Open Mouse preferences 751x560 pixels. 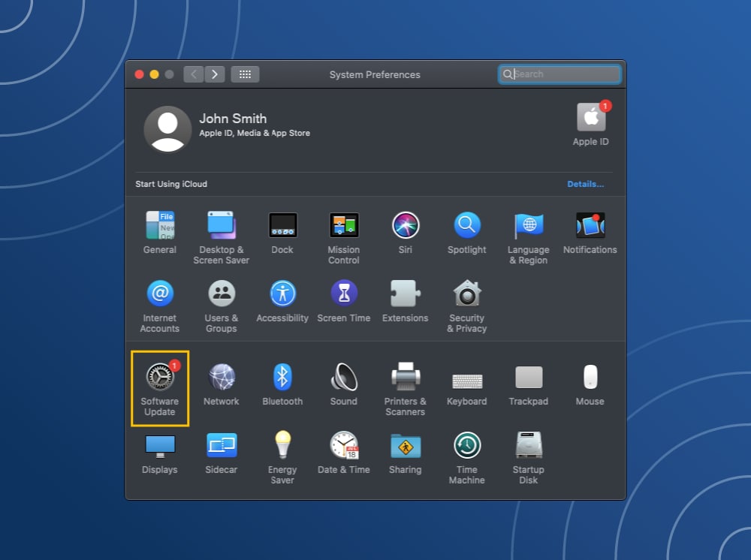click(590, 385)
